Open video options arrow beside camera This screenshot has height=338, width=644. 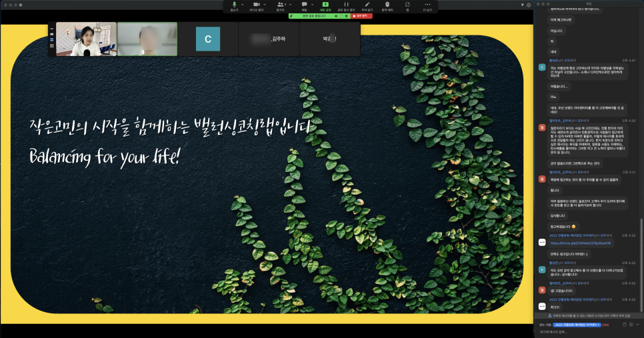click(x=265, y=5)
